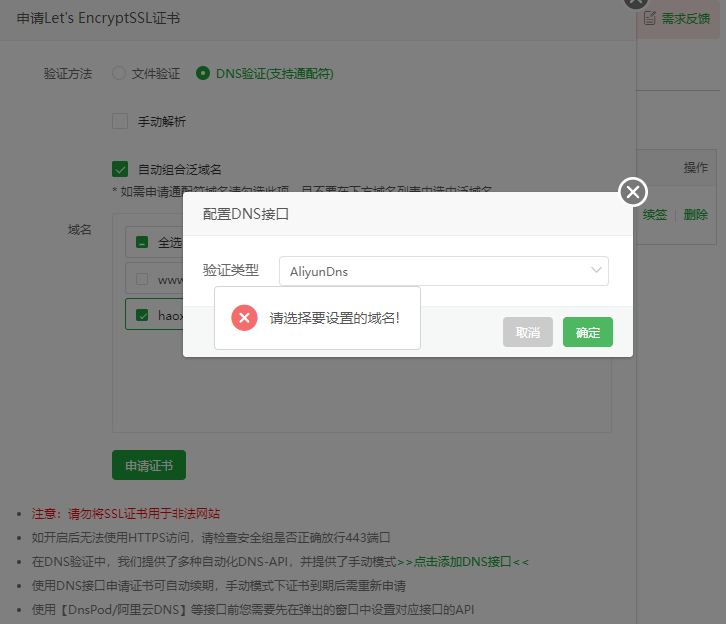
Task: Uncheck the 自动组合泛域名 checkbox
Action: [120, 169]
